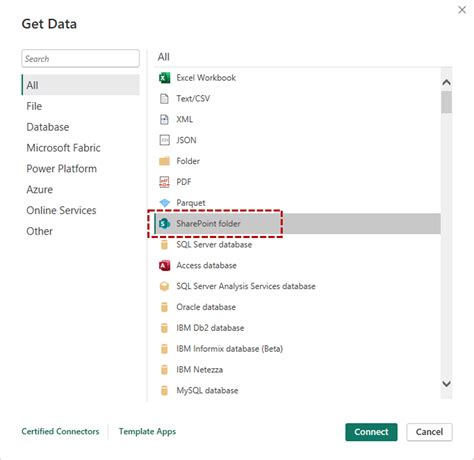Click the Access database icon
This screenshot has width=474, height=460.
click(x=164, y=265)
